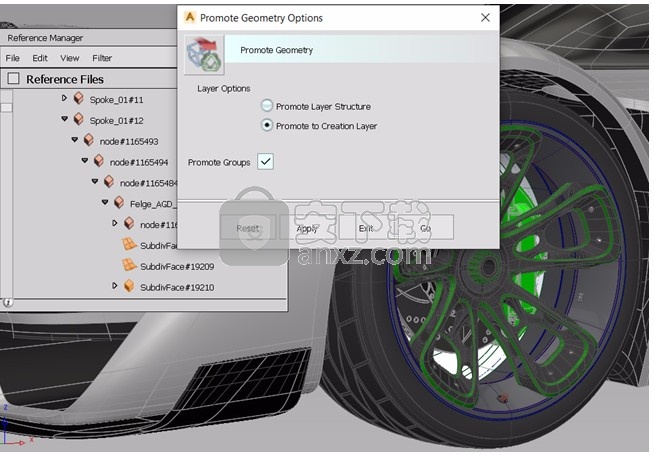This screenshot has width=654, height=455.
Task: Collapse the Spoke_01#12 tree node
Action: tap(64, 119)
